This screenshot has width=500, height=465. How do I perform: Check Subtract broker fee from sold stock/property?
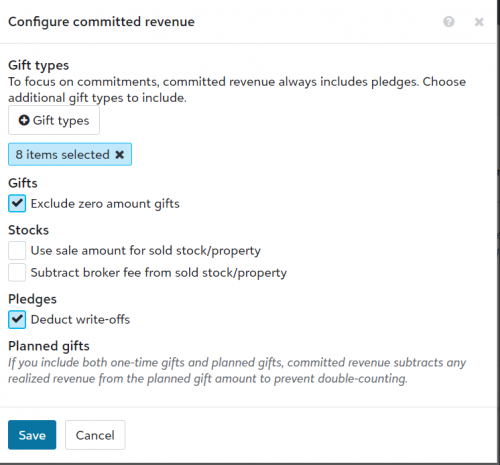click(x=17, y=272)
